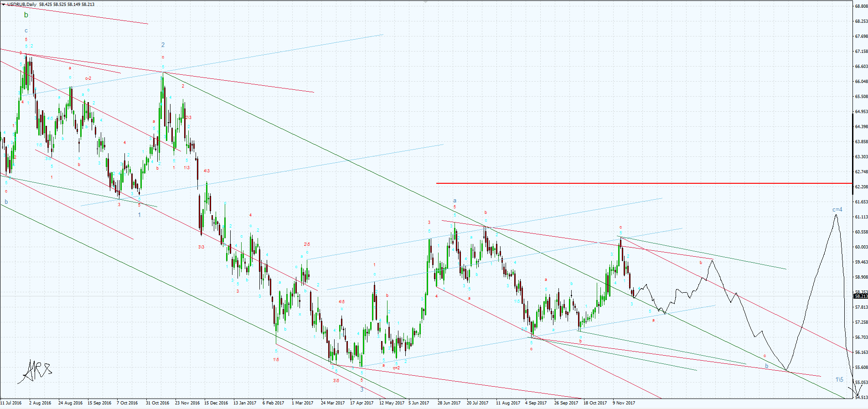Select the red 3\3 wave label
This screenshot has width=868, height=409.
[x=201, y=247]
